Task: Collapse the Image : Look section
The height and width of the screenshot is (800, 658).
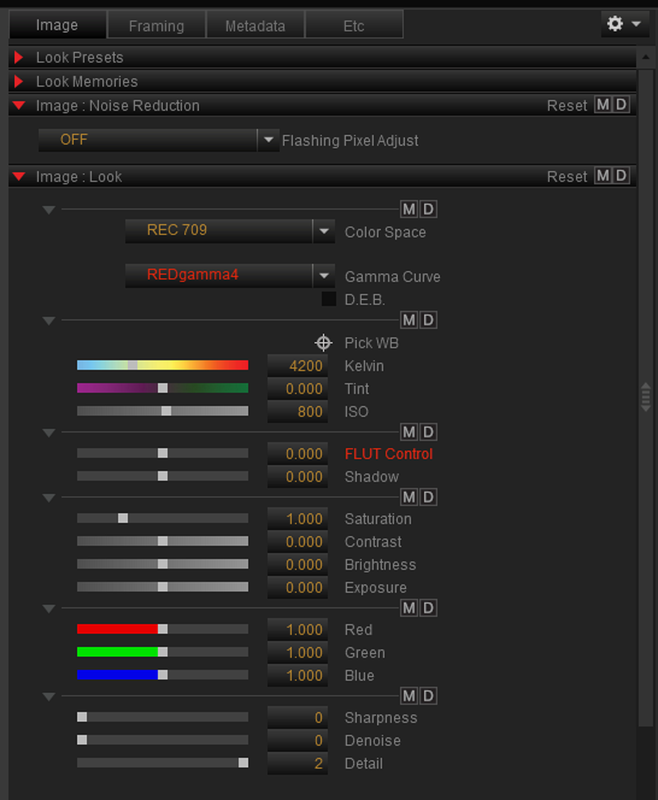Action: [19, 177]
